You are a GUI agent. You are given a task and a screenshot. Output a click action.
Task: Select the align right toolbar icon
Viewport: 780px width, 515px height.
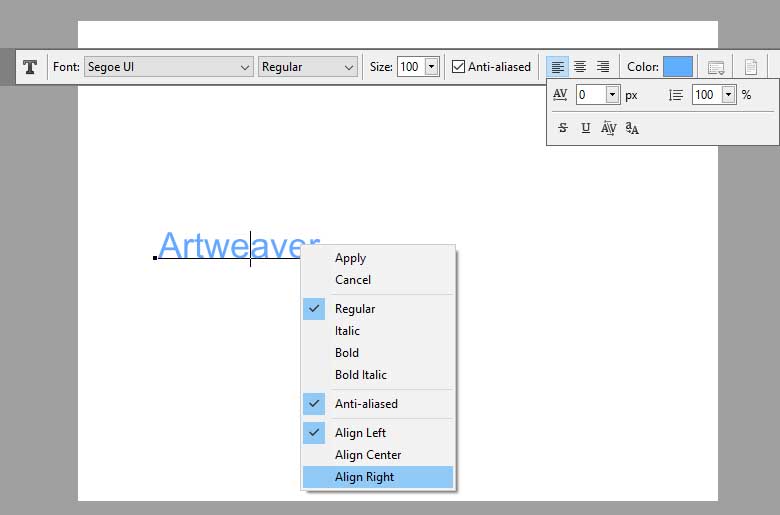[x=603, y=67]
